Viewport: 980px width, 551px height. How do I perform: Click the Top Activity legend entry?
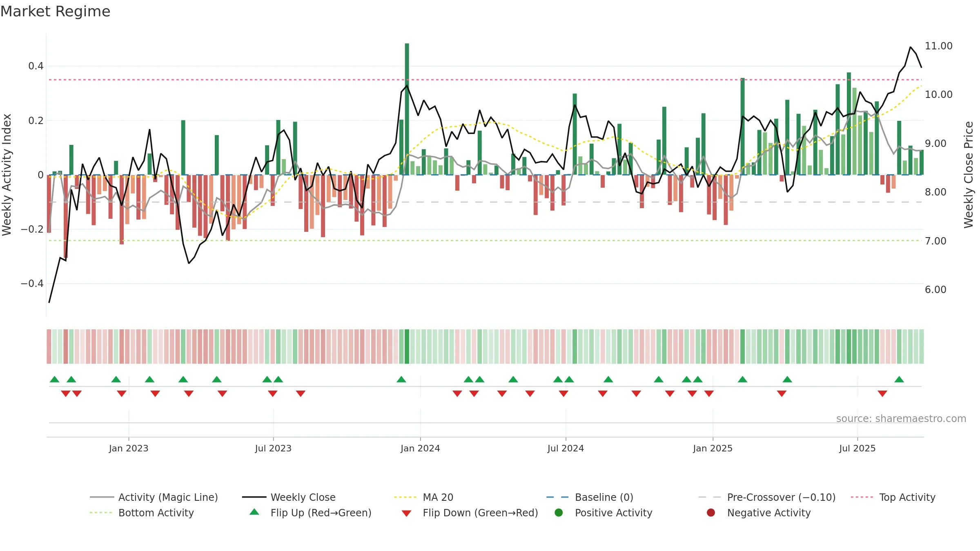(893, 497)
